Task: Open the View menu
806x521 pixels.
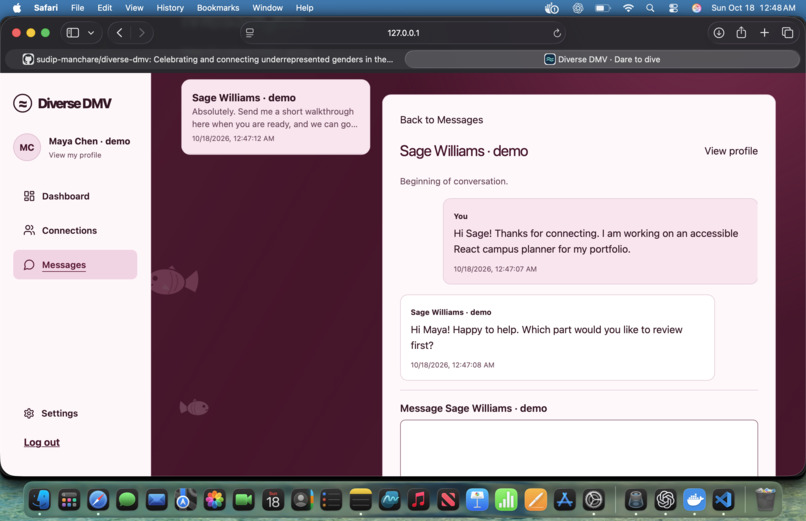Action: pos(134,8)
